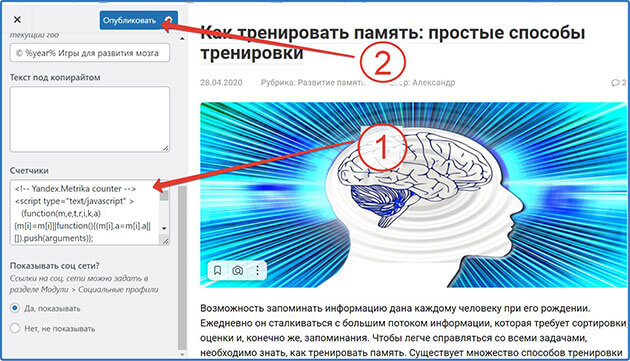
Task: Click the camera search icon on image
Action: [237, 271]
